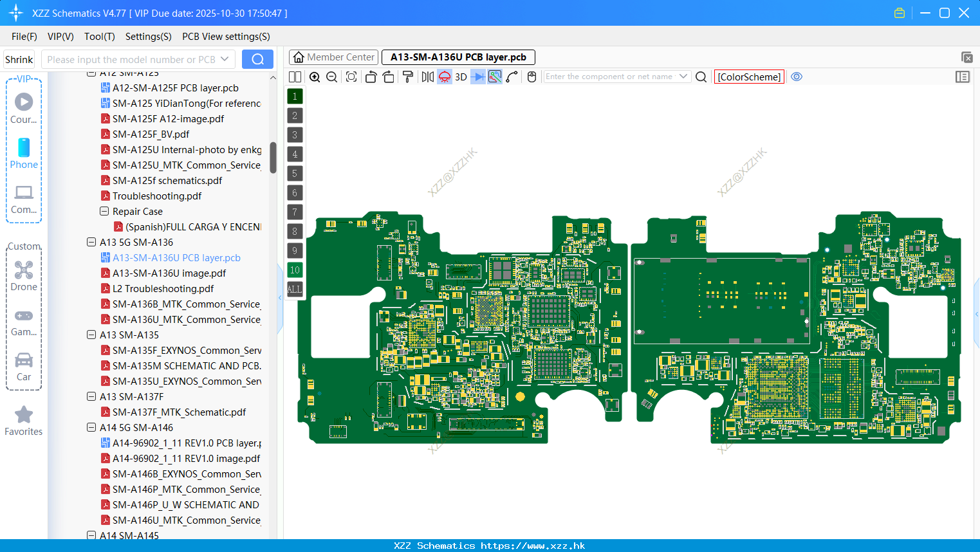Open the Tool menu
The width and height of the screenshot is (980, 552).
[x=99, y=37]
